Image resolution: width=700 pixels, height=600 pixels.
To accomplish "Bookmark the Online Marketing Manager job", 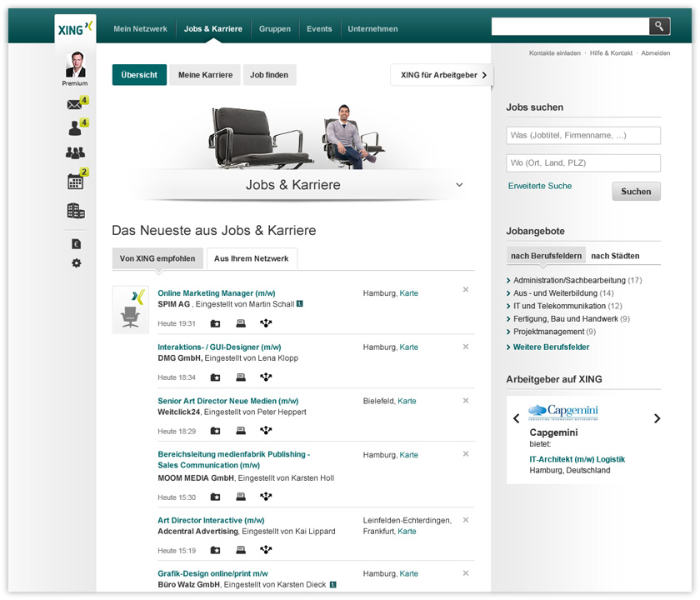I will tap(215, 323).
